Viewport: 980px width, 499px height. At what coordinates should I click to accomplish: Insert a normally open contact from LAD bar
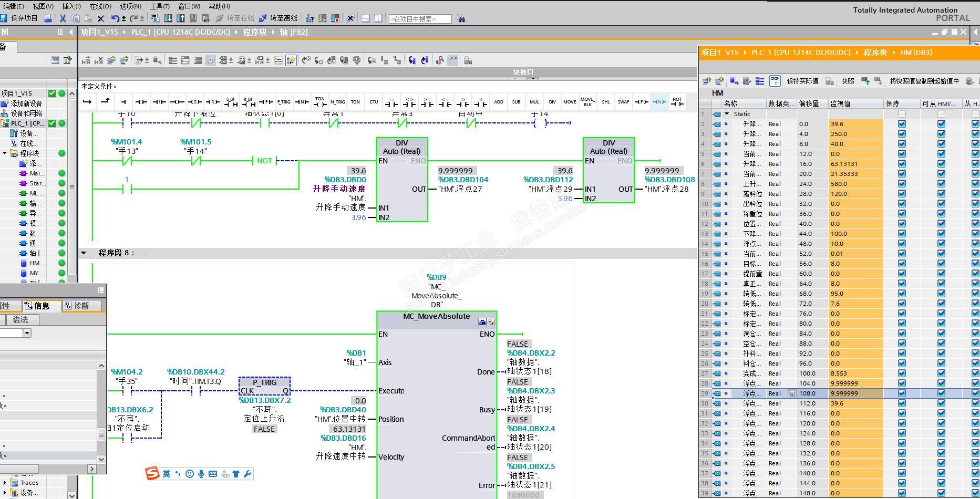[x=140, y=102]
